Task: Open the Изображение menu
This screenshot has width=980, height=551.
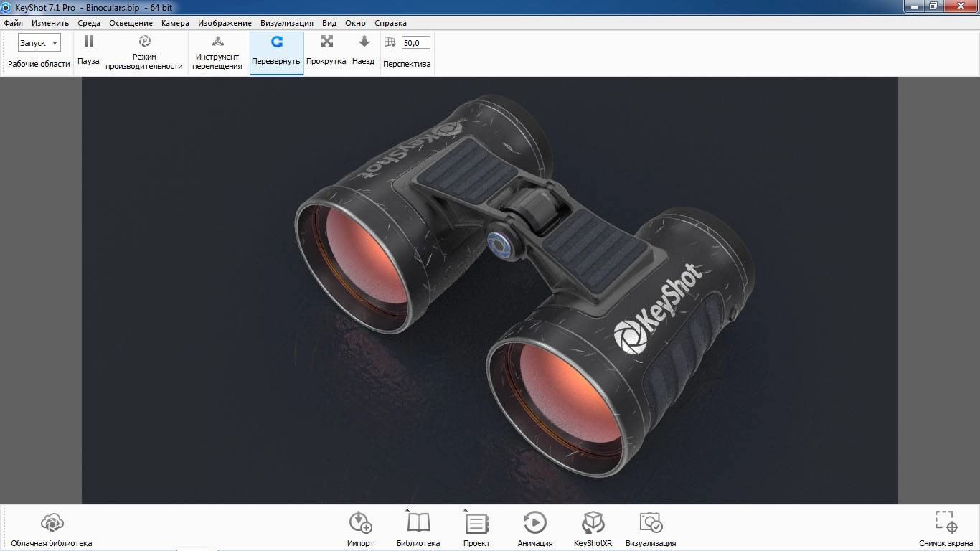Action: point(225,23)
